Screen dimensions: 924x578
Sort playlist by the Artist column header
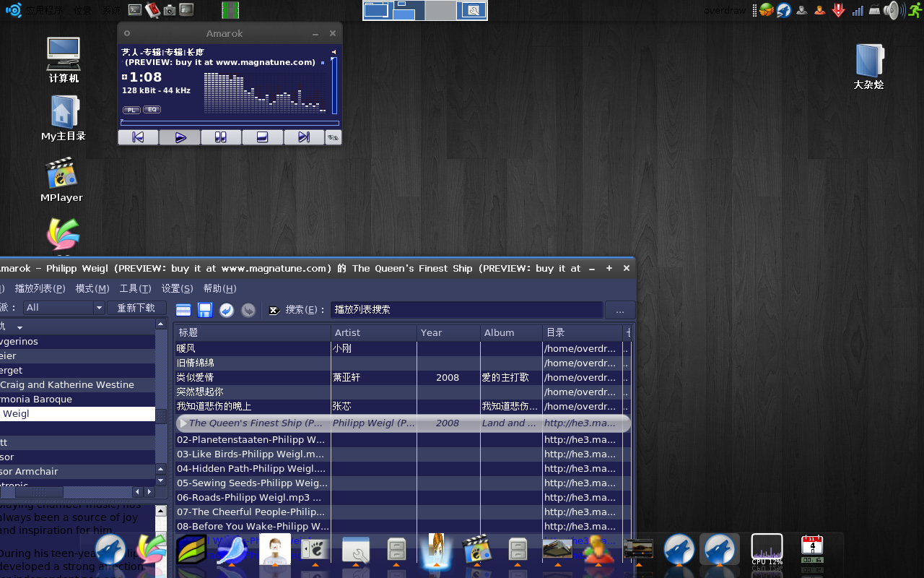click(374, 332)
